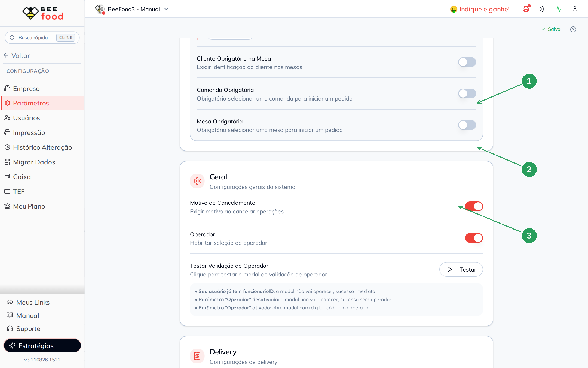
Task: Click the Manual book icon
Action: pyautogui.click(x=10, y=315)
